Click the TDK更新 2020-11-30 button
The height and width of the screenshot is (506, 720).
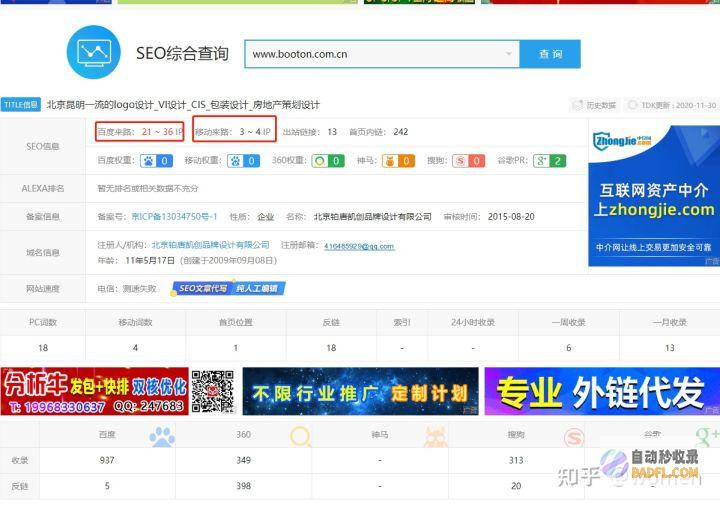pos(672,105)
